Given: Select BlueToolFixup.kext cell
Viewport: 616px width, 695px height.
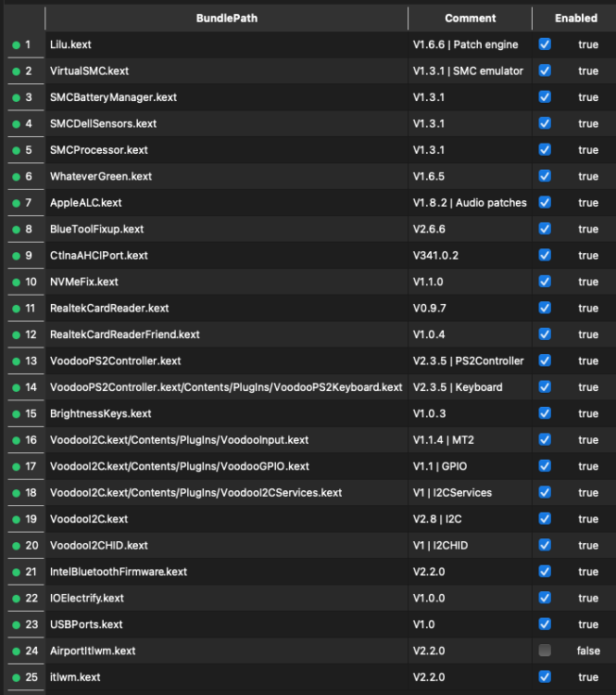Looking at the screenshot, I should click(226, 229).
